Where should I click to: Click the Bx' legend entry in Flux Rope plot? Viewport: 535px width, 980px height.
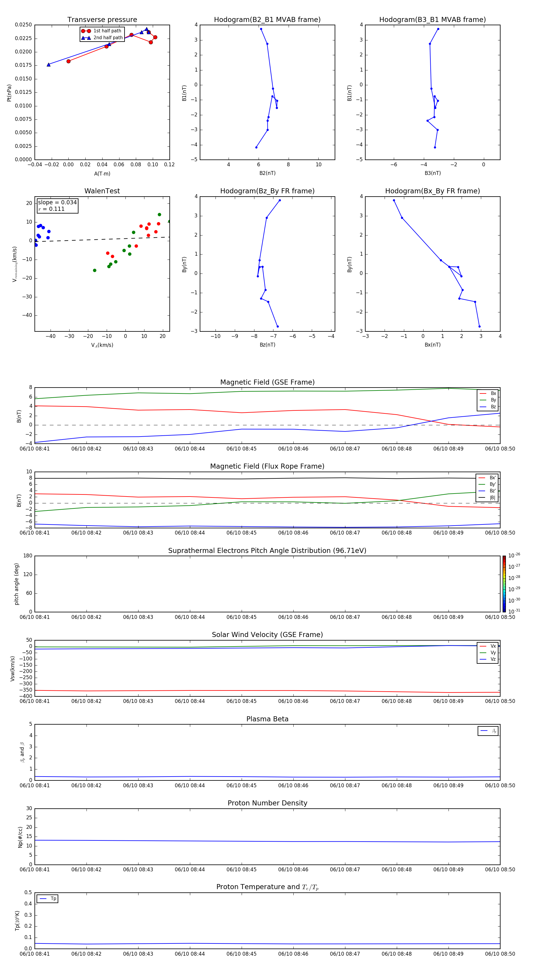click(487, 478)
